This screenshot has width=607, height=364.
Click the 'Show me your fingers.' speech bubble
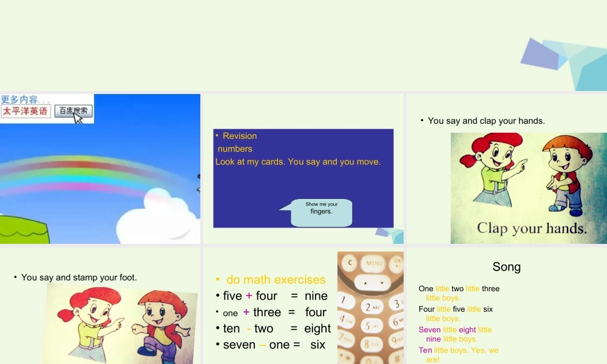point(321,212)
